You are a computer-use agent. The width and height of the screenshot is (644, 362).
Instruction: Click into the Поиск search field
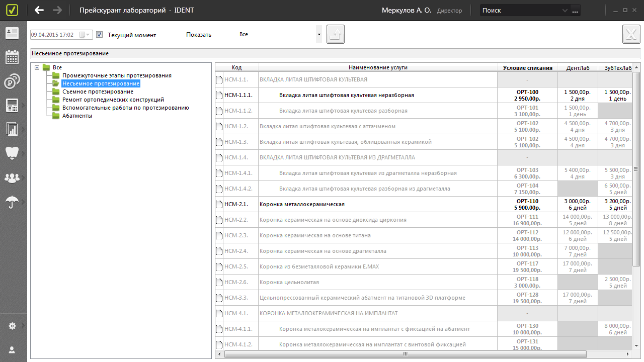[520, 10]
